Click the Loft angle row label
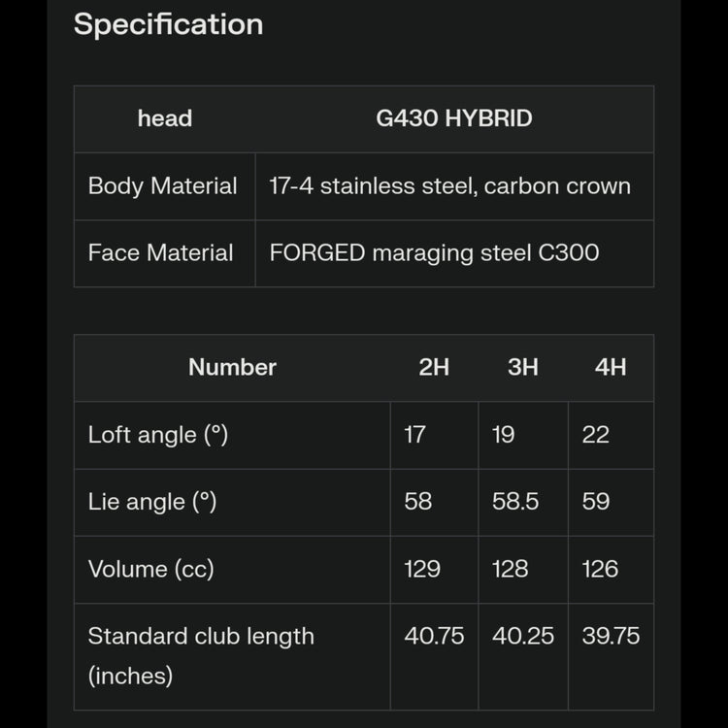Image resolution: width=728 pixels, height=728 pixels. [157, 434]
